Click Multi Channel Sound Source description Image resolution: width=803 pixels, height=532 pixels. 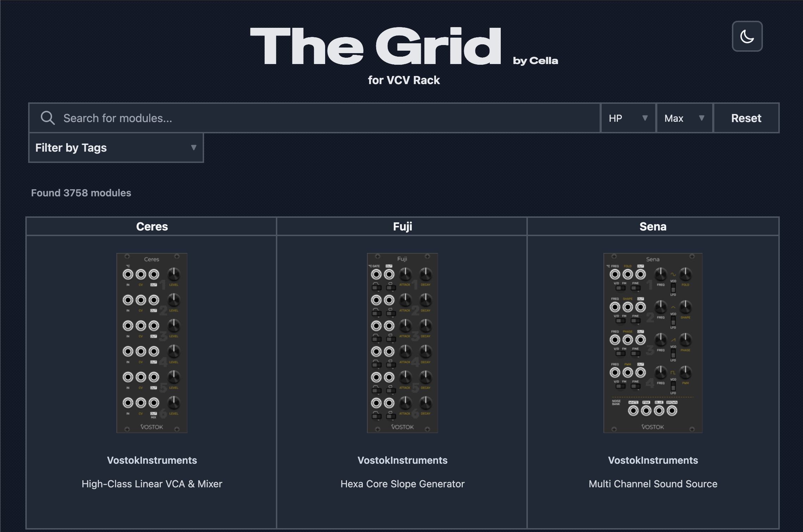pyautogui.click(x=653, y=484)
